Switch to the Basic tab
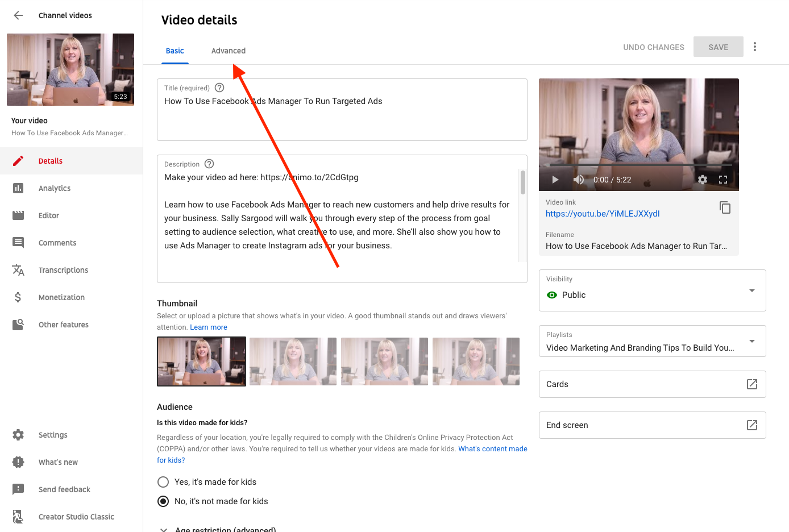Image resolution: width=789 pixels, height=532 pixels. 175,51
